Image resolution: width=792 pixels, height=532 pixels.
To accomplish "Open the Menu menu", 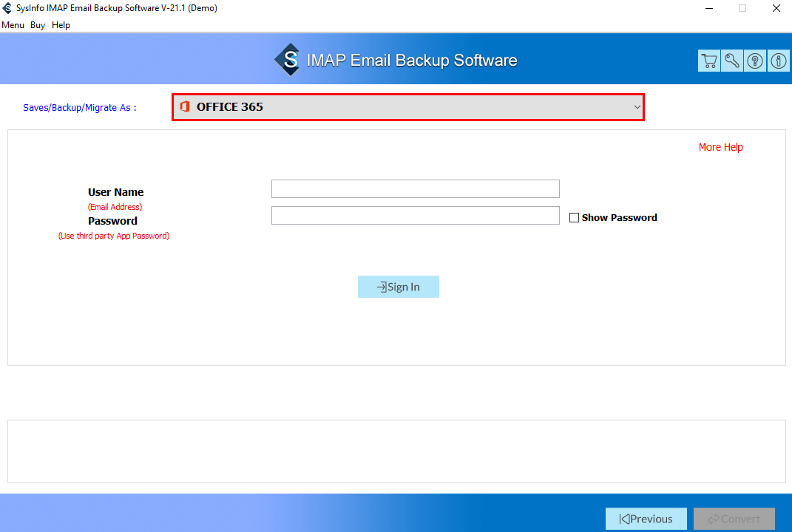I will click(x=13, y=24).
